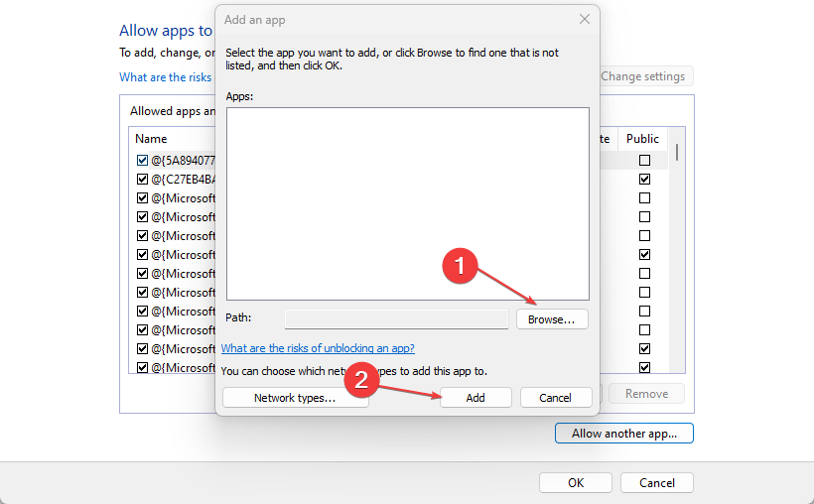
Task: Click OK in the Allowed apps window
Action: tap(576, 483)
